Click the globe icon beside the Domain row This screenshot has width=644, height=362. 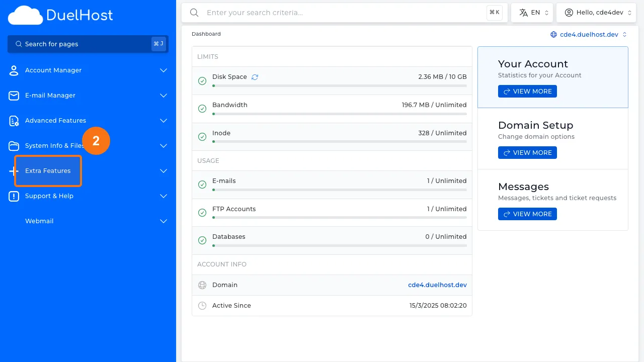click(x=202, y=285)
